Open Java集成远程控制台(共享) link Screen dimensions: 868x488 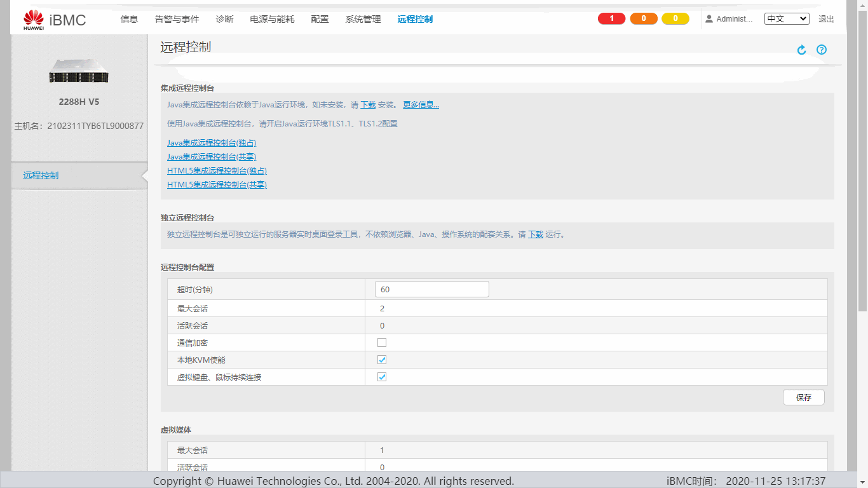coord(212,157)
